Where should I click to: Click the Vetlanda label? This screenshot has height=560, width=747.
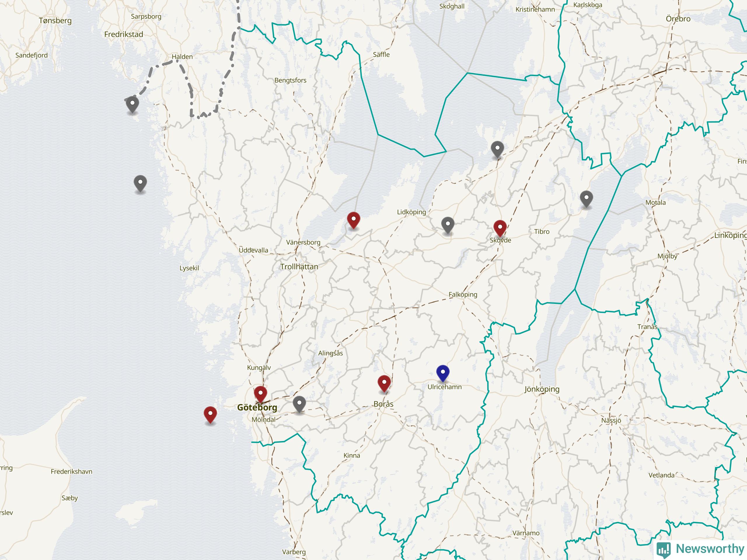pyautogui.click(x=661, y=475)
